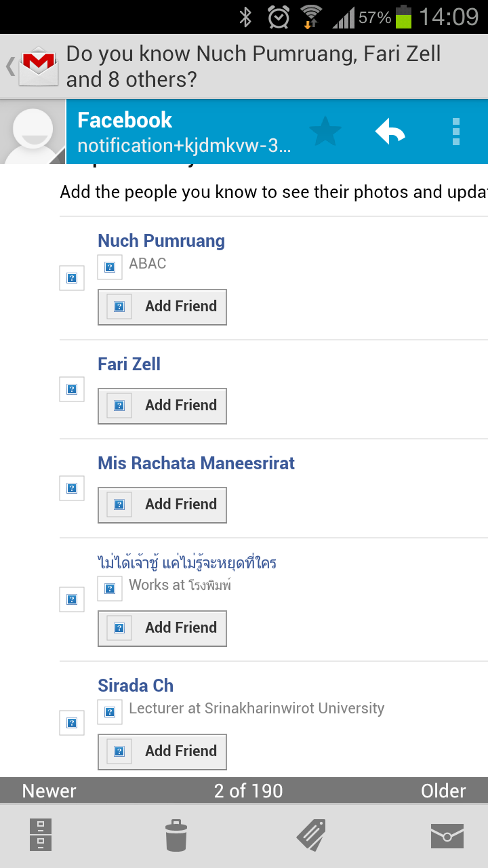Tap the reply arrow icon
Viewport: 488px width, 868px height.
click(x=390, y=132)
